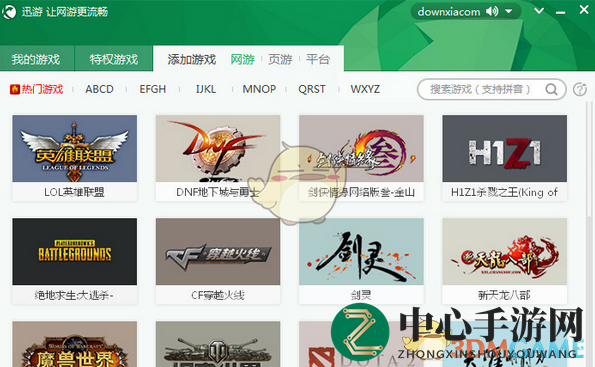Expand the downxiacom account dropdown arrow
Viewport: 595px width, 367px height.
click(508, 11)
